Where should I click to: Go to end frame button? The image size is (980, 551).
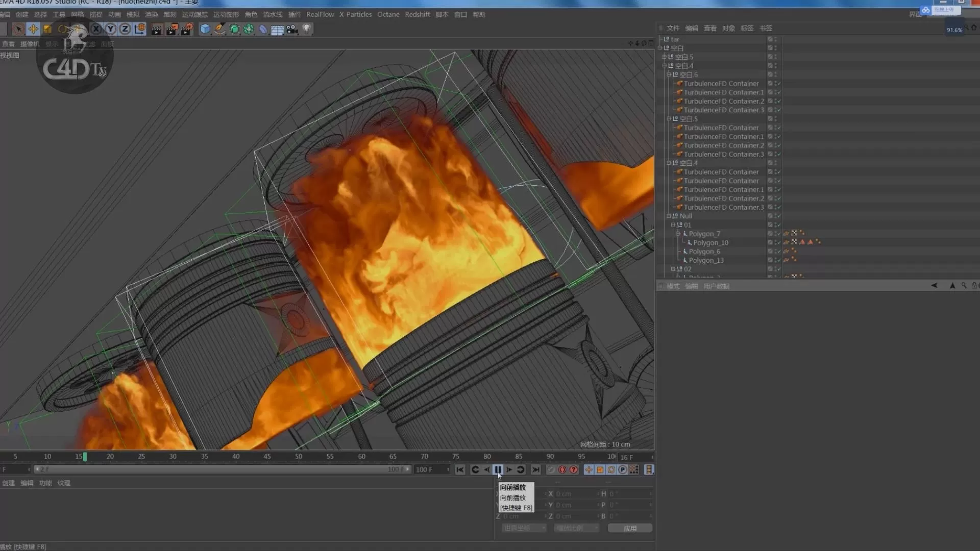coord(535,470)
